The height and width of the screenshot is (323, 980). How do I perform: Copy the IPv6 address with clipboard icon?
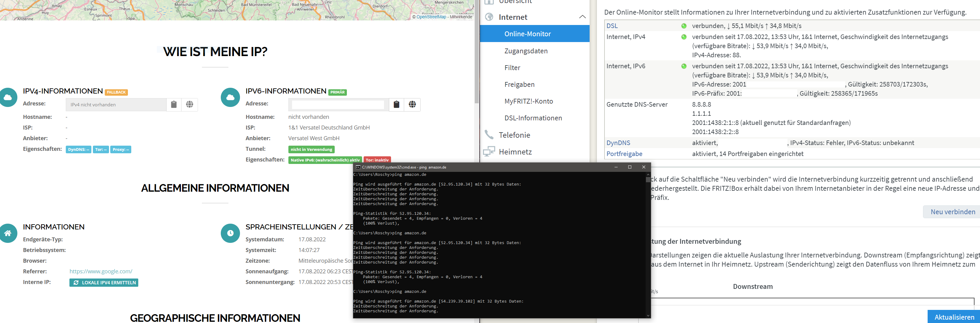[x=397, y=105]
